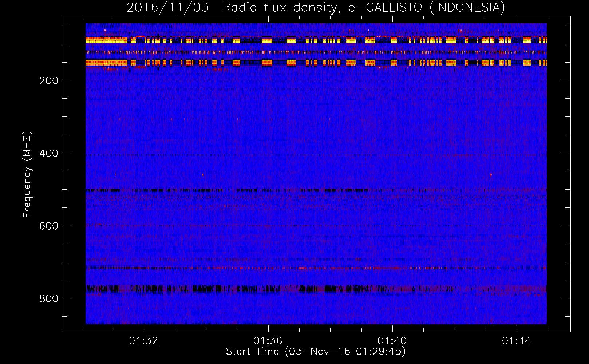The image size is (589, 364).
Task: Click the 01:36 time tick label
Action: click(x=268, y=341)
